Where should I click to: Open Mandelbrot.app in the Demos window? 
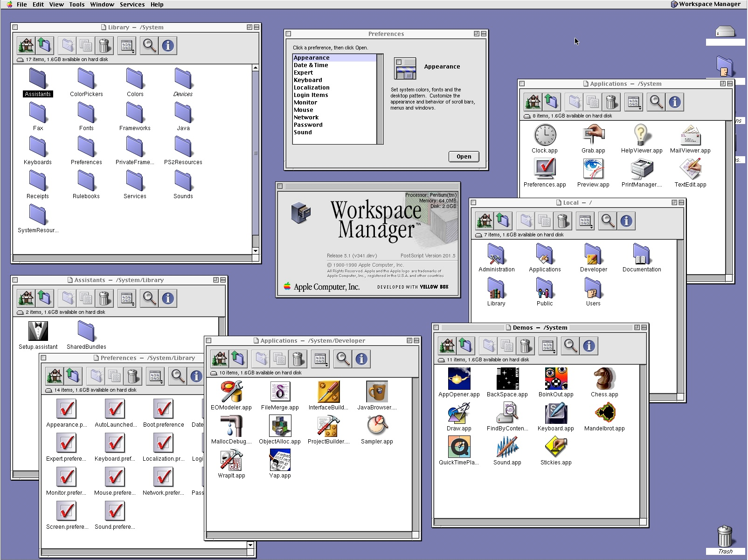click(604, 413)
